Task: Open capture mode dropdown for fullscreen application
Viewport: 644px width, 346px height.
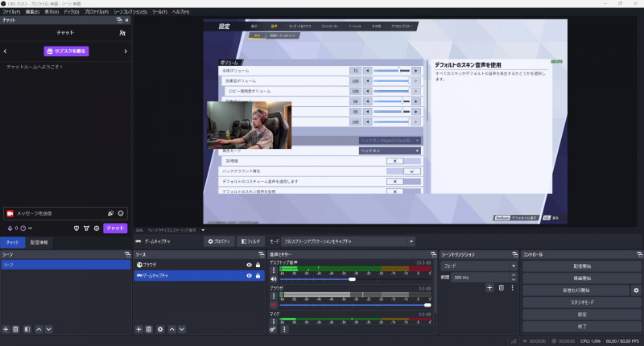Action: [x=349, y=241]
